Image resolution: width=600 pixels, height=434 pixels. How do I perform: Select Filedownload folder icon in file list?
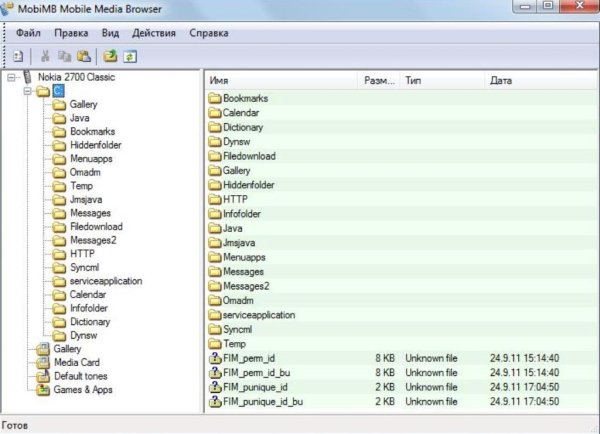click(215, 156)
